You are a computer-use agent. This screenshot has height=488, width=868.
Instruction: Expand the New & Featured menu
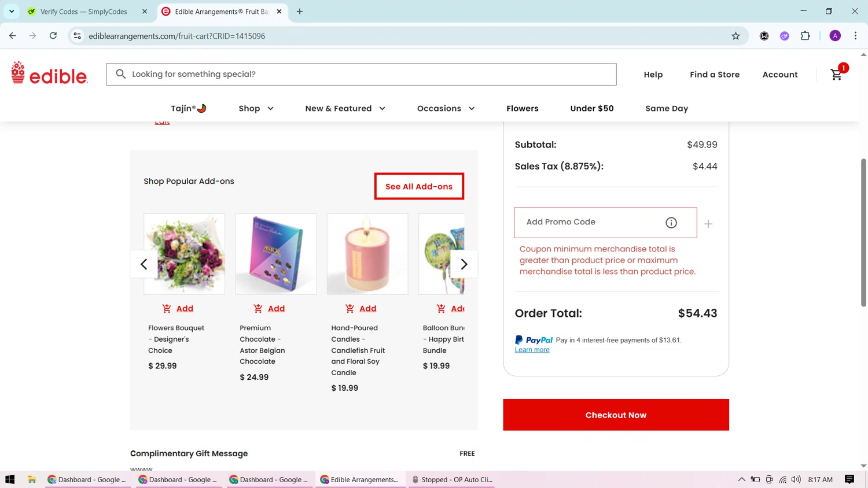point(345,109)
